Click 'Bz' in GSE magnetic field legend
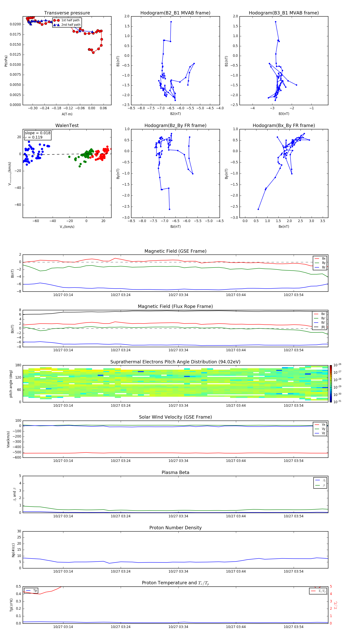 tap(320, 267)
